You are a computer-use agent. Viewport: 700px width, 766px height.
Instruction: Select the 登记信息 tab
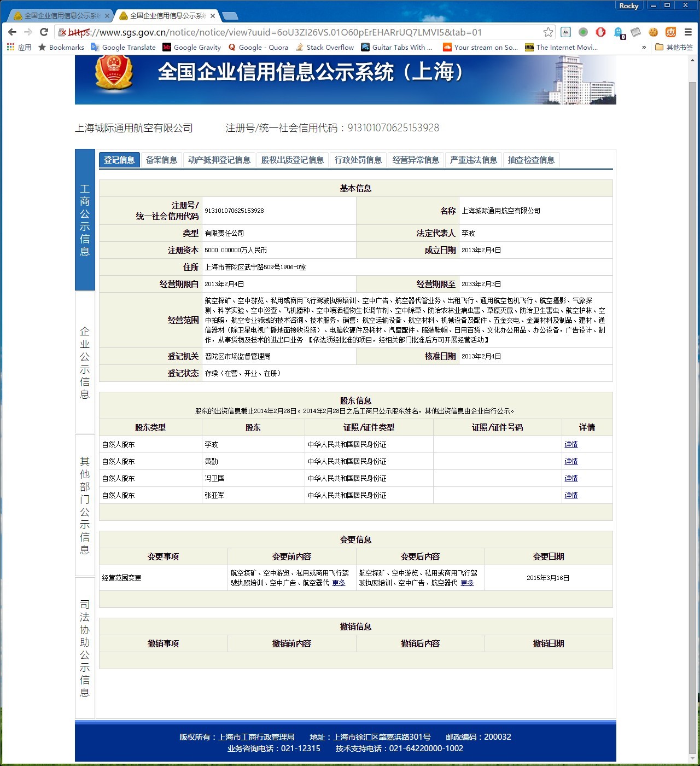click(119, 160)
